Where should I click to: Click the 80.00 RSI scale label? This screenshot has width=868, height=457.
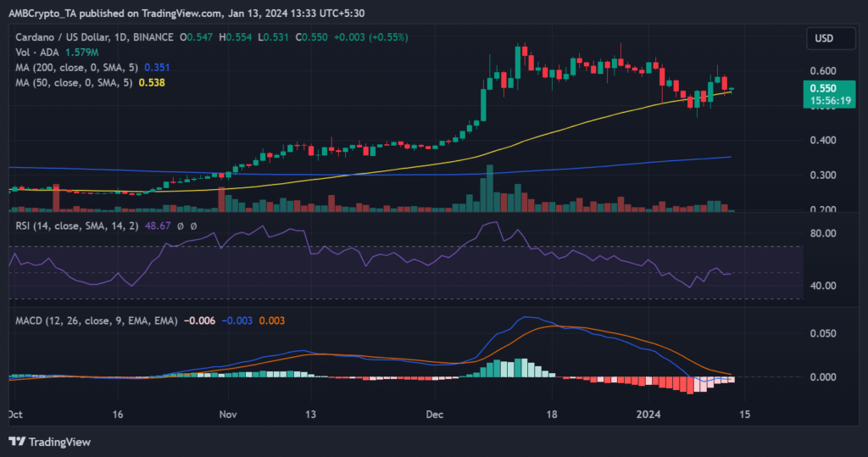[822, 233]
